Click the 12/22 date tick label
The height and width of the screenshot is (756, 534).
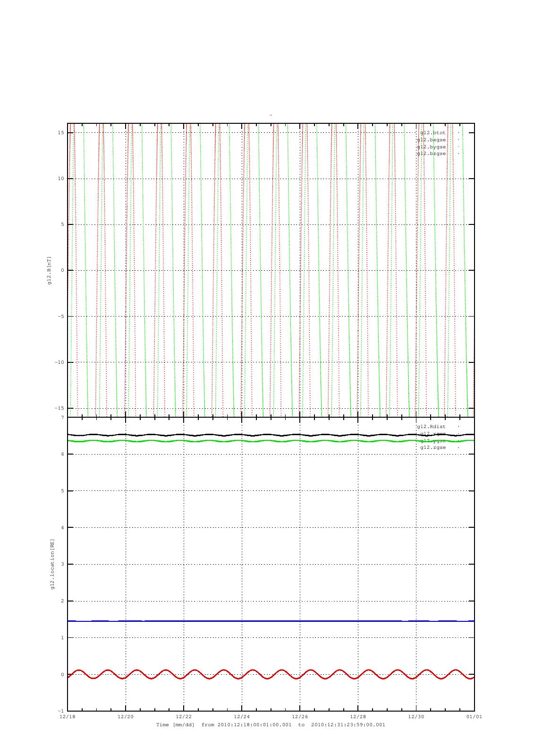(x=184, y=716)
